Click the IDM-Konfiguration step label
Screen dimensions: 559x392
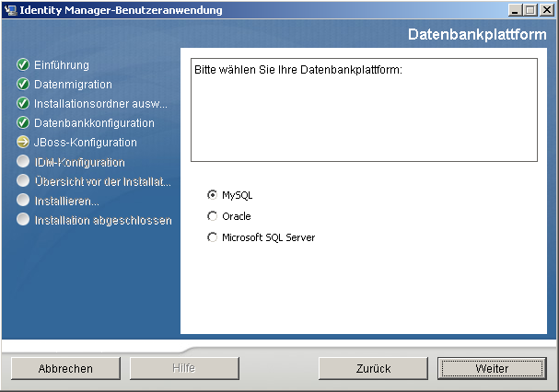(x=80, y=163)
